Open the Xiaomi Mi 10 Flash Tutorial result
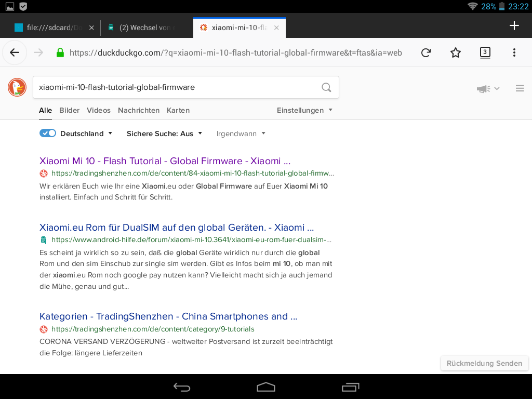 (x=165, y=161)
